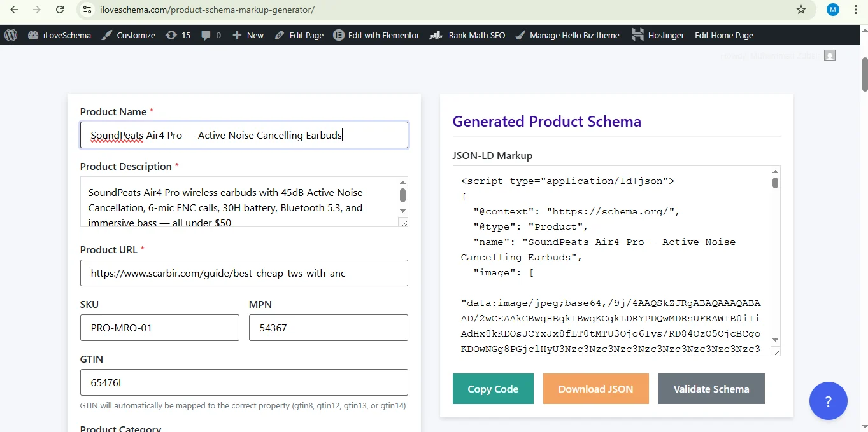Click the browser forward arrow
Screen dimensions: 868x432
coord(37,10)
